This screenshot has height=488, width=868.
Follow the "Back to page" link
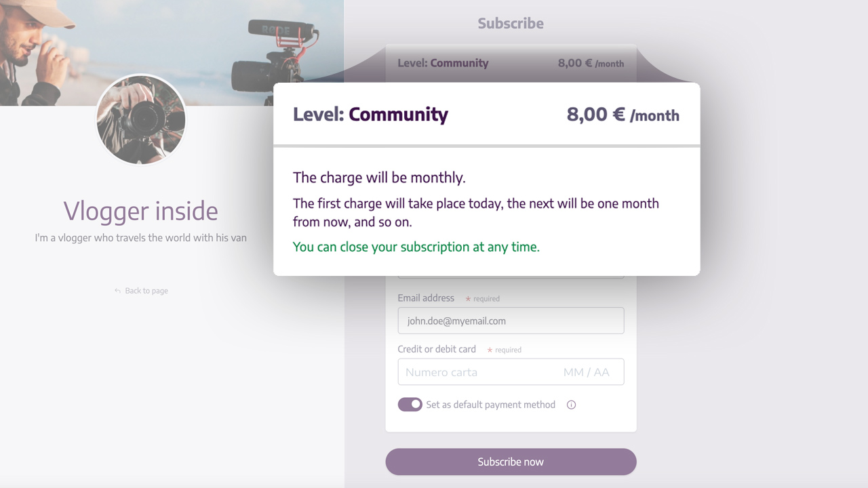tap(146, 290)
